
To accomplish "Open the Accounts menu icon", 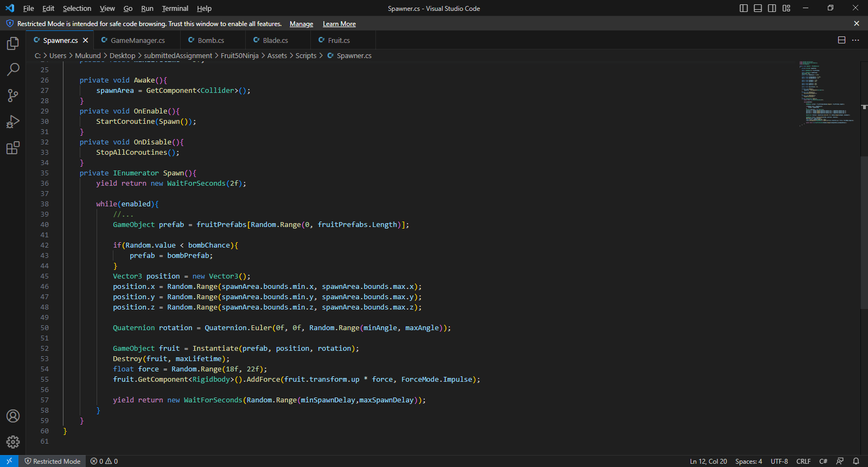I will (x=13, y=416).
